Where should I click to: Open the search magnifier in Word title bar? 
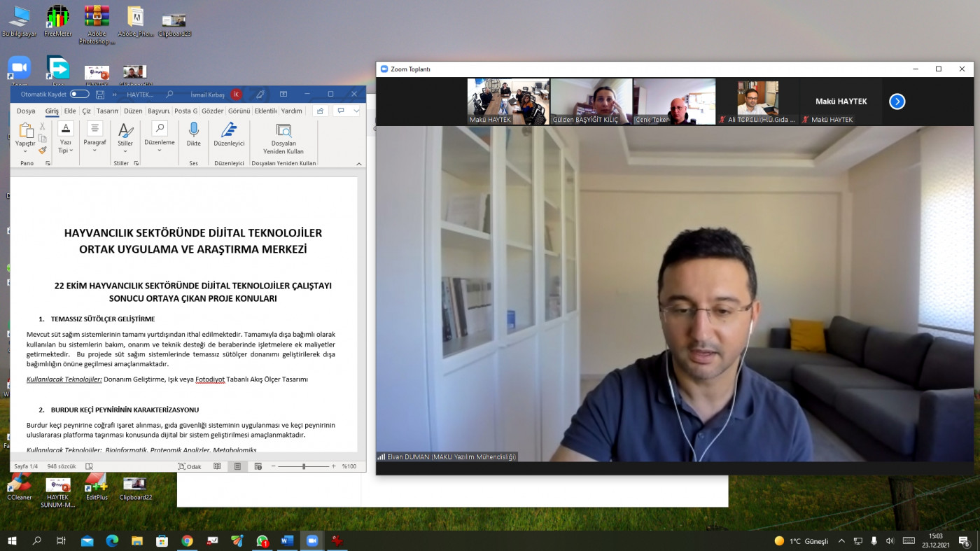coord(169,94)
